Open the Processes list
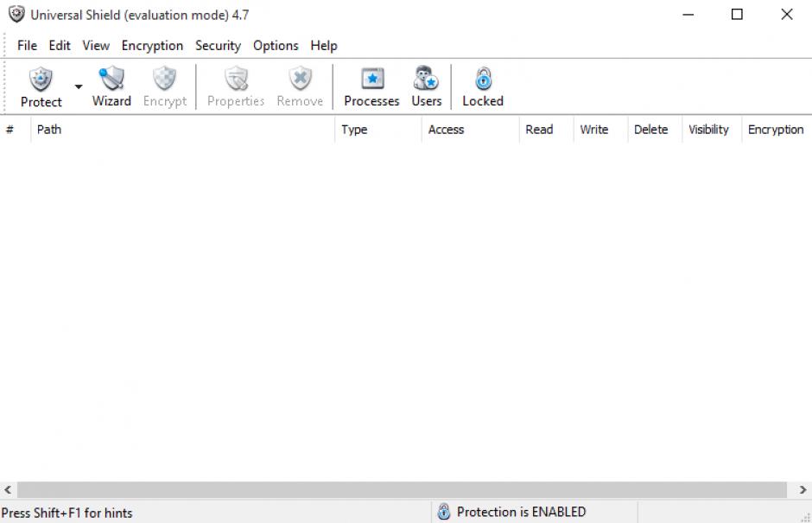 click(x=371, y=86)
